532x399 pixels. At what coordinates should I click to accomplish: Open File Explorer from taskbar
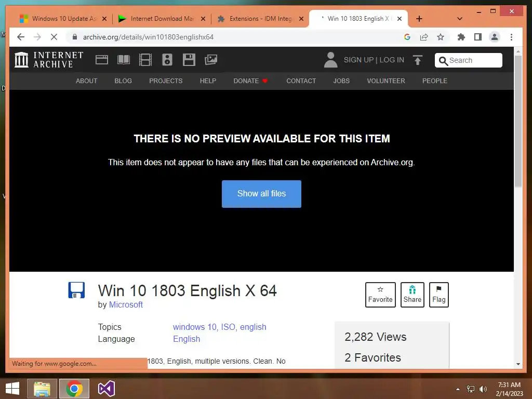pos(42,389)
